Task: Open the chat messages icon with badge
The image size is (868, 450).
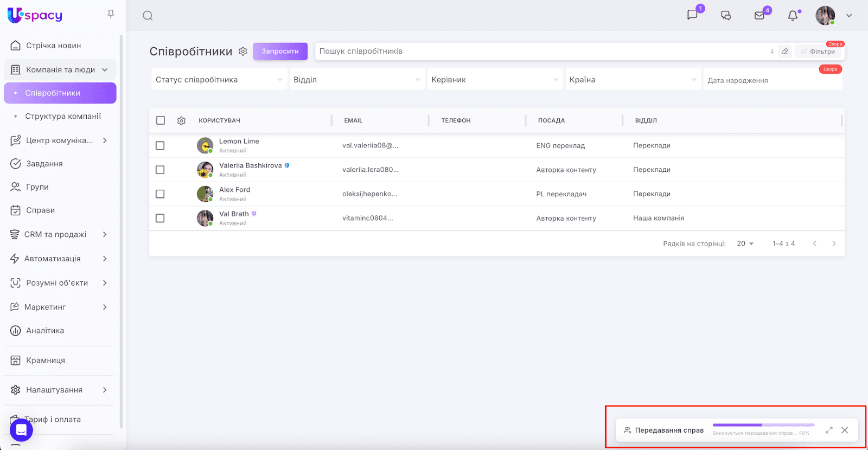Action: pos(693,15)
